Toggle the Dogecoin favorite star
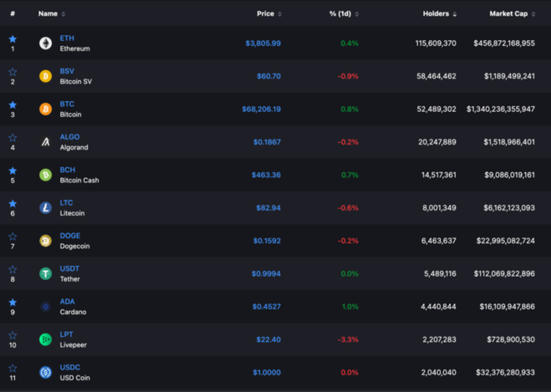Screen dimensions: 551x392 click(13, 235)
